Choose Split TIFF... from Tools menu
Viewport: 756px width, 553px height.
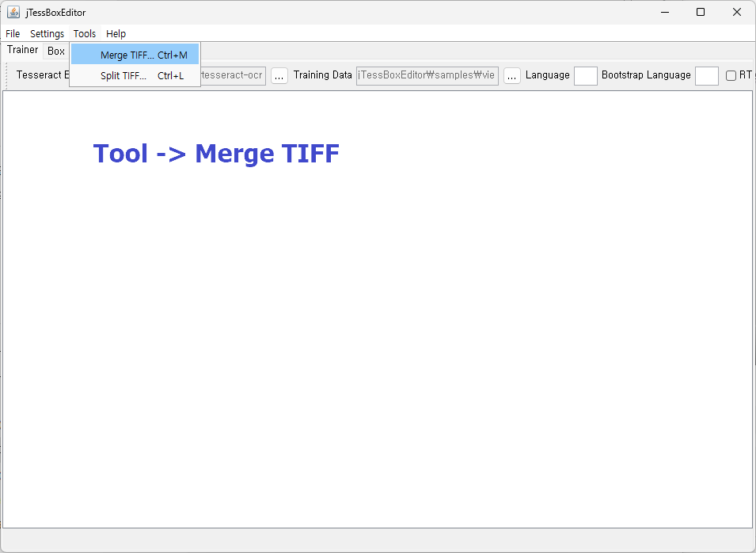pos(135,75)
